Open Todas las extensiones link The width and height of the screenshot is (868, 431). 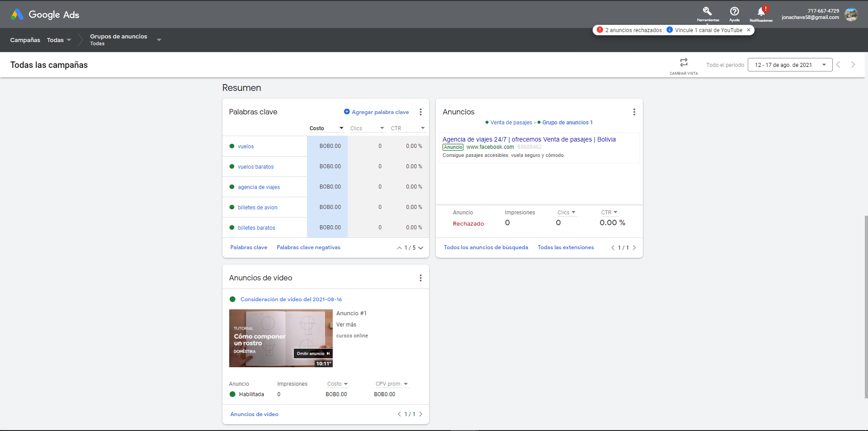click(x=566, y=247)
